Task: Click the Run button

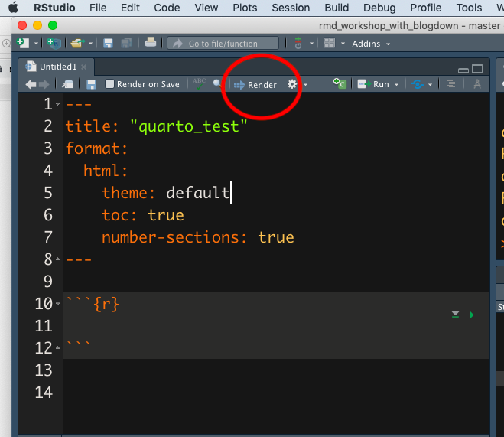Action: (373, 84)
